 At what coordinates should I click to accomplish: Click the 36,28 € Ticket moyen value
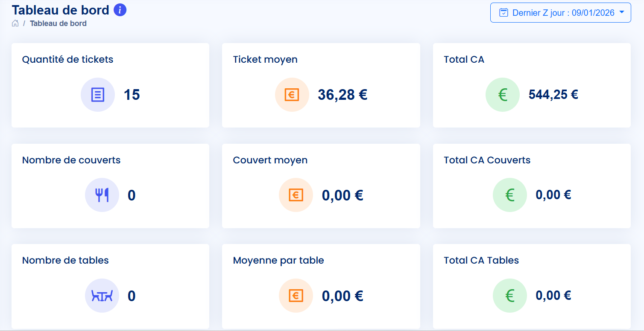(x=342, y=95)
